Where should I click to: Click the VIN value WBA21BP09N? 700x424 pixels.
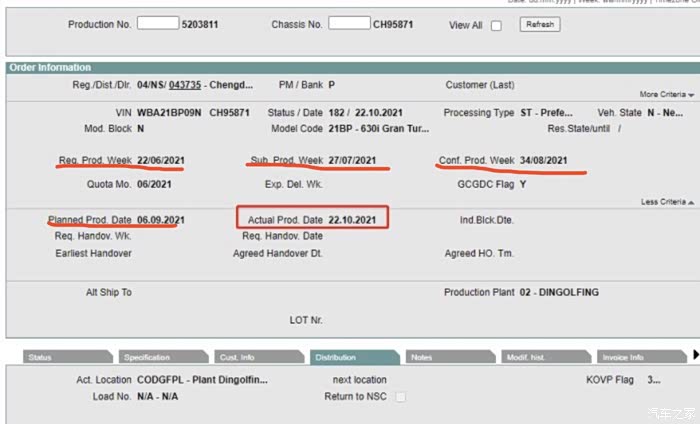click(x=170, y=113)
